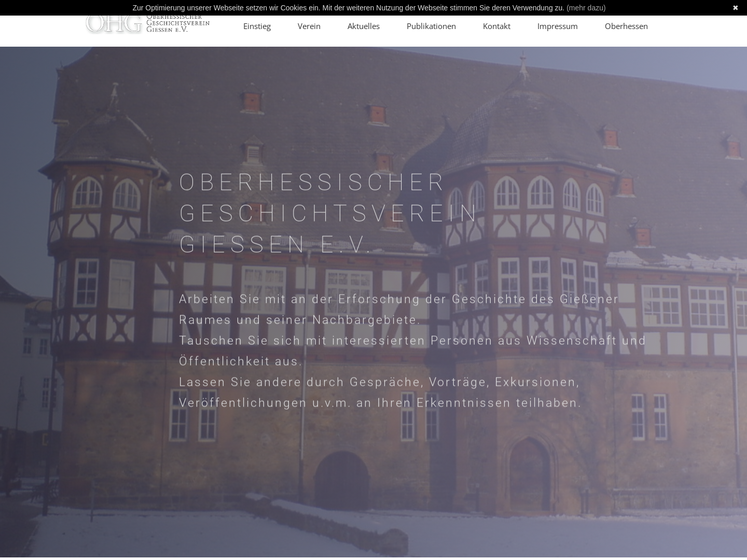Dismiss the cookie notice with the X
The image size is (747, 560).
[735, 8]
